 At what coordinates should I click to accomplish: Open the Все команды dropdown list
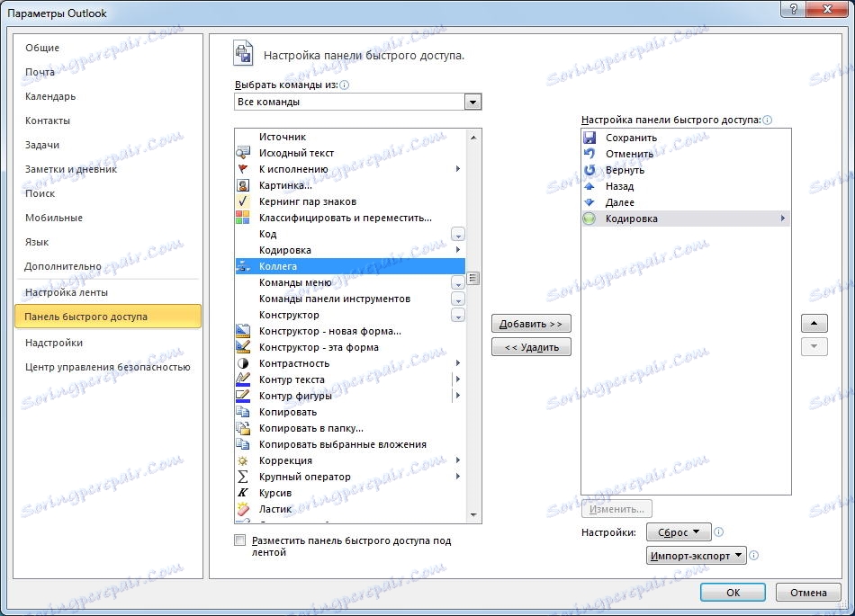(472, 102)
